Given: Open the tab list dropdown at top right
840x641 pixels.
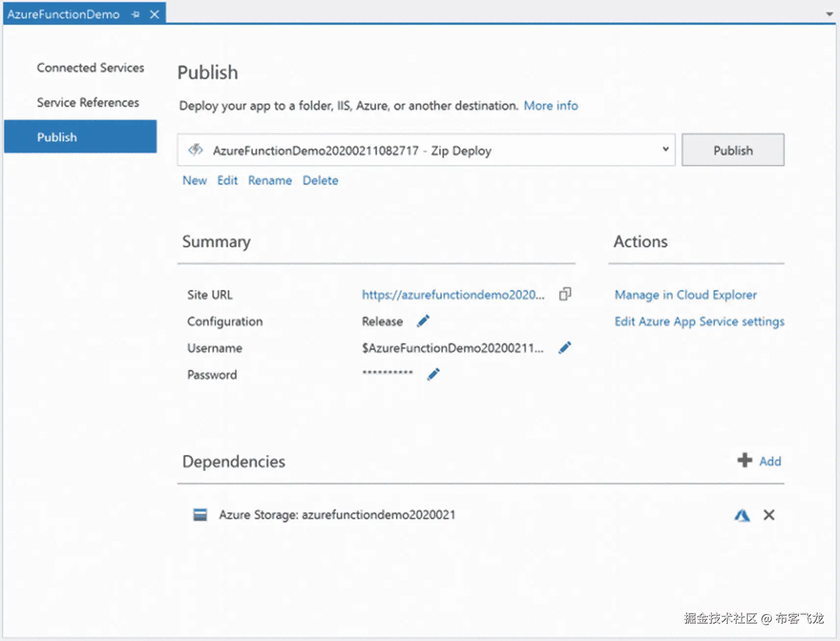Looking at the screenshot, I should (x=829, y=14).
